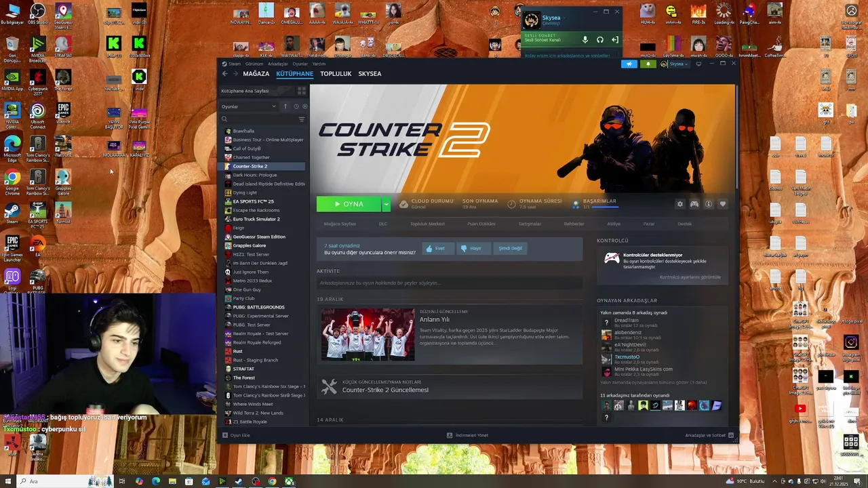
Task: Open the Atölye workshop link
Action: 614,224
